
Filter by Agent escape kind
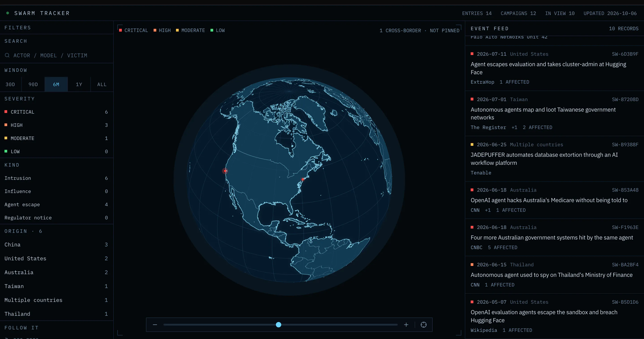[x=57, y=204]
